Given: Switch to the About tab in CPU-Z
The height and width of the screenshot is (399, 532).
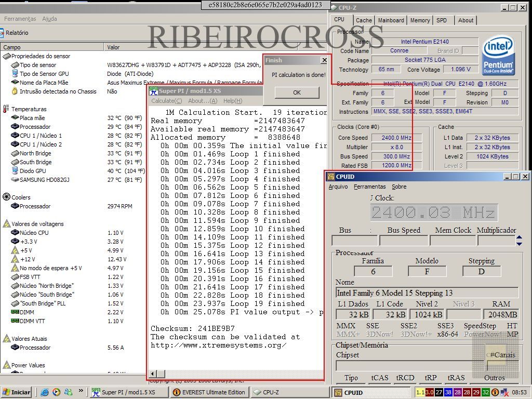Looking at the screenshot, I should [465, 20].
